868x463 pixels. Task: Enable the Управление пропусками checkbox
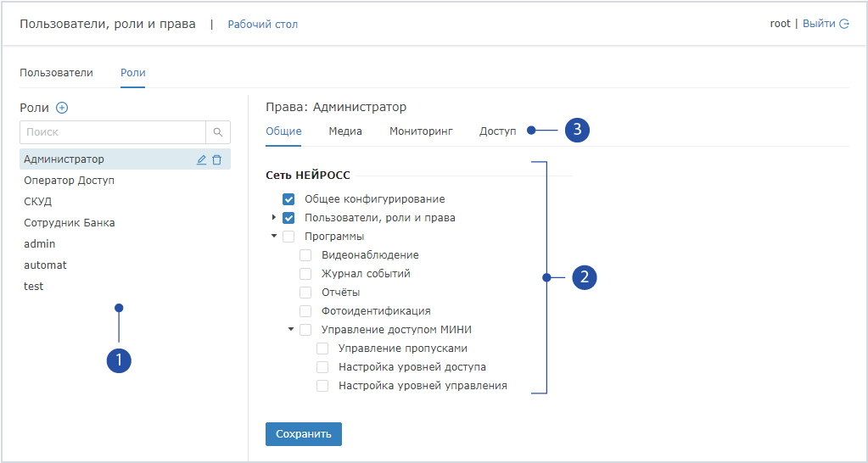tap(322, 349)
